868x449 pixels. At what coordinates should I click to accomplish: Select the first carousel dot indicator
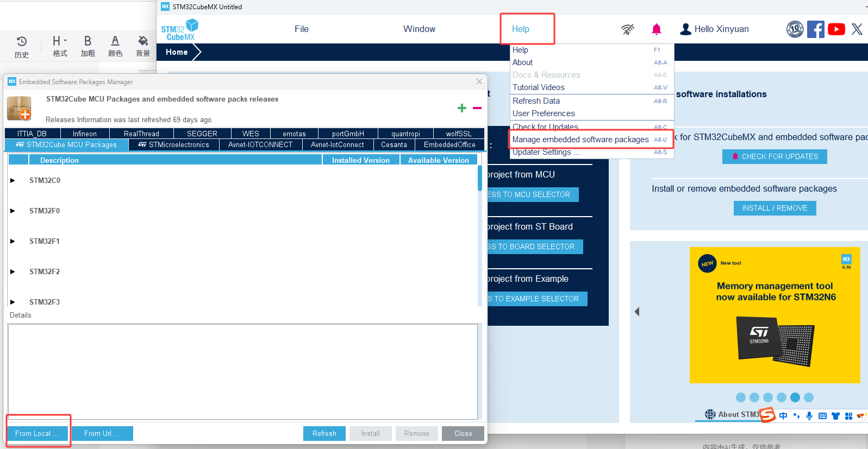click(741, 397)
